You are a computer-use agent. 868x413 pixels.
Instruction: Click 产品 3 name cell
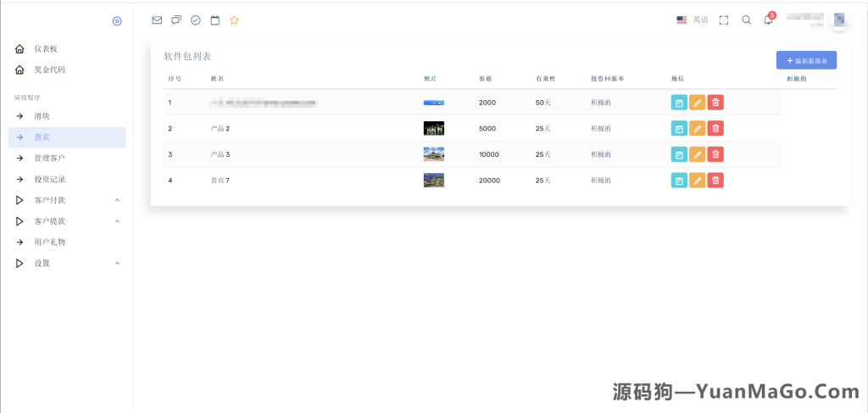[220, 154]
